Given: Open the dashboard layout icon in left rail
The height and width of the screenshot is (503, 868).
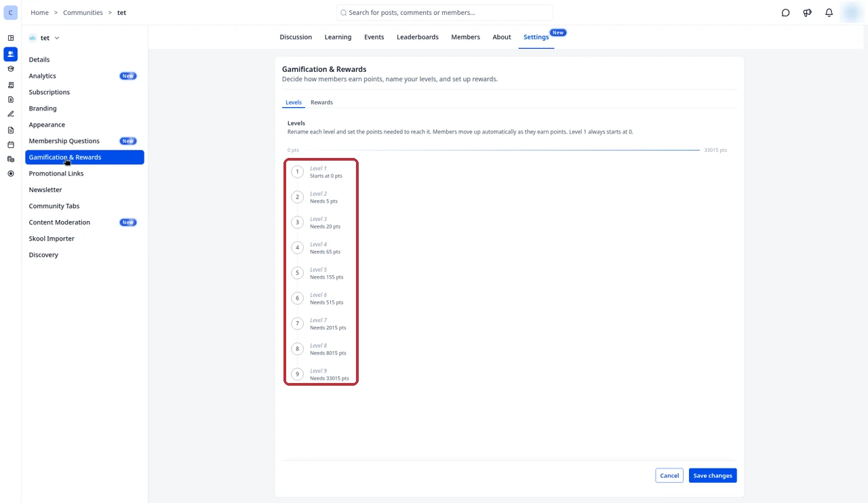Looking at the screenshot, I should pyautogui.click(x=10, y=38).
